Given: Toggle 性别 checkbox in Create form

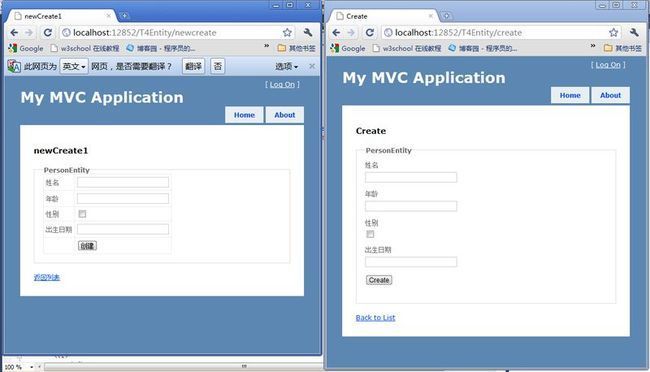Looking at the screenshot, I should pyautogui.click(x=370, y=234).
